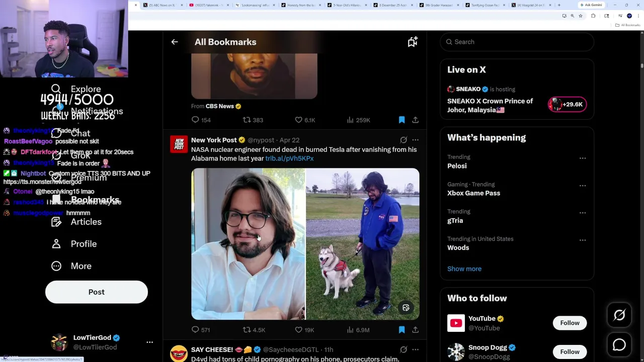Click SAY CHEESE avatar

pos(179,353)
